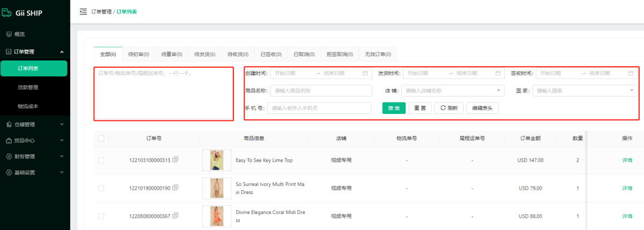Open calendar icon for 创建时间 range
This screenshot has height=230, width=644.
(365, 73)
